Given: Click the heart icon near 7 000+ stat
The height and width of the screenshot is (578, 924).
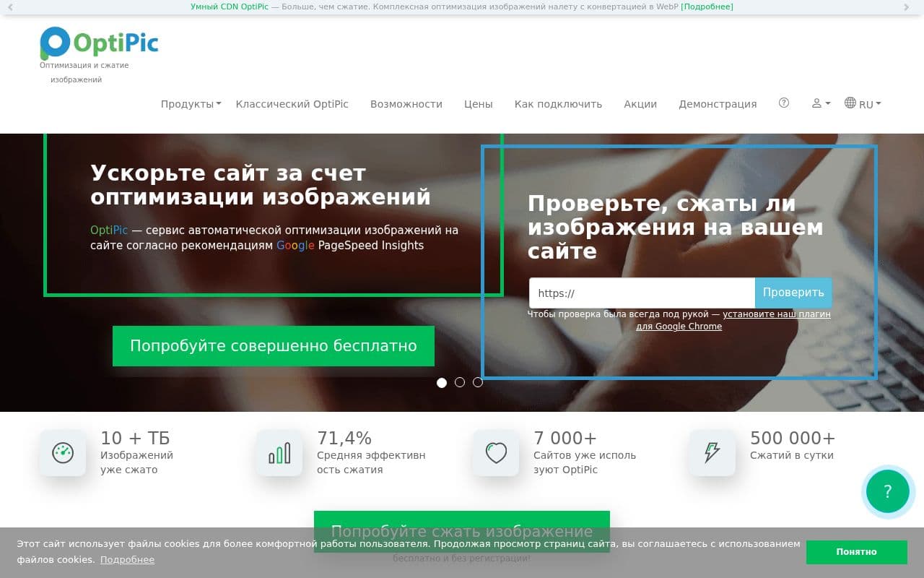Looking at the screenshot, I should 496,453.
